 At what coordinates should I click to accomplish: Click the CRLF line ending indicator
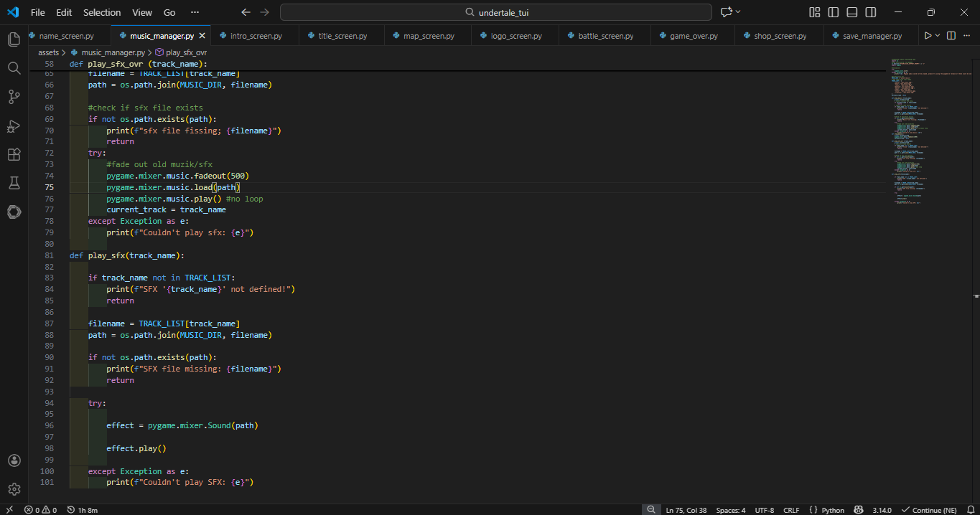(x=790, y=510)
